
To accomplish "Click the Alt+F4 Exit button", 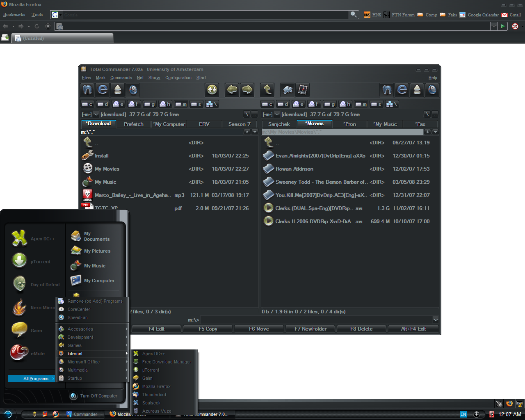I will [x=413, y=329].
